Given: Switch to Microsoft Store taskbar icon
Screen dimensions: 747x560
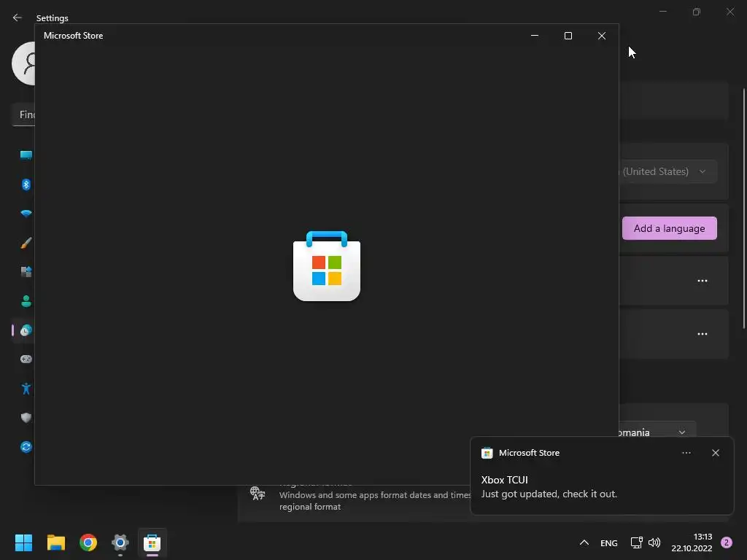Looking at the screenshot, I should (152, 542).
